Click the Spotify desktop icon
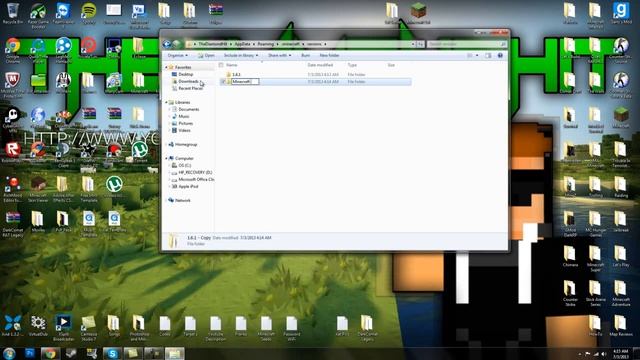Viewport: 640px width, 360px height. click(x=89, y=13)
